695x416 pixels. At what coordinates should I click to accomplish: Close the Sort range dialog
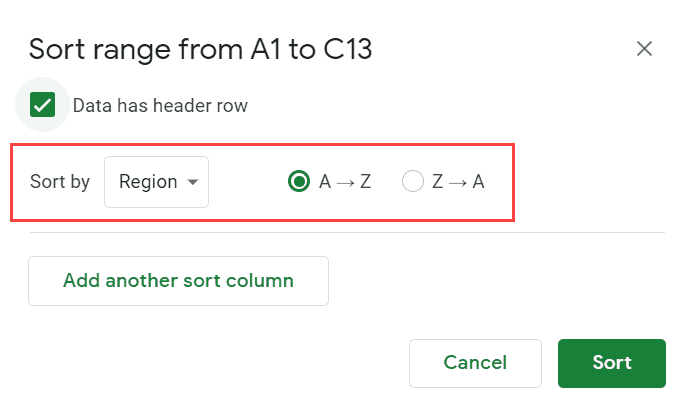click(x=645, y=49)
